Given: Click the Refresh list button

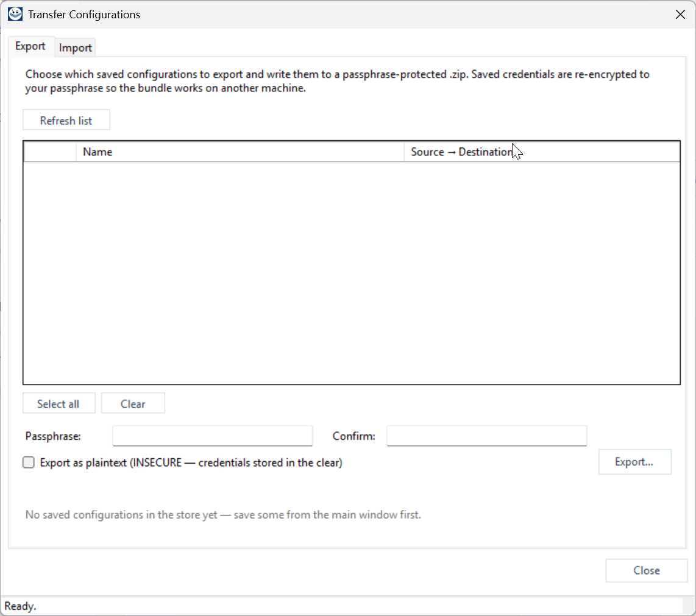Looking at the screenshot, I should tap(66, 120).
